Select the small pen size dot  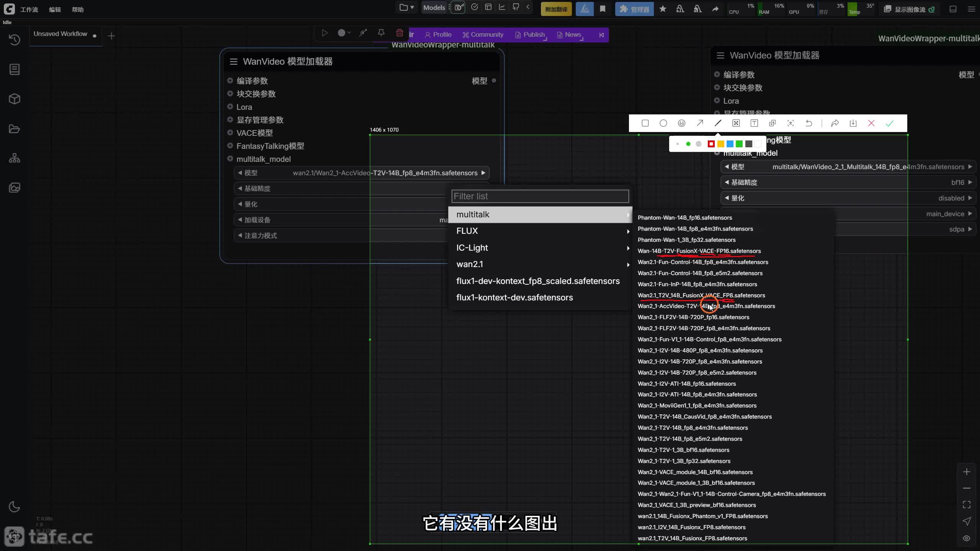(x=678, y=144)
